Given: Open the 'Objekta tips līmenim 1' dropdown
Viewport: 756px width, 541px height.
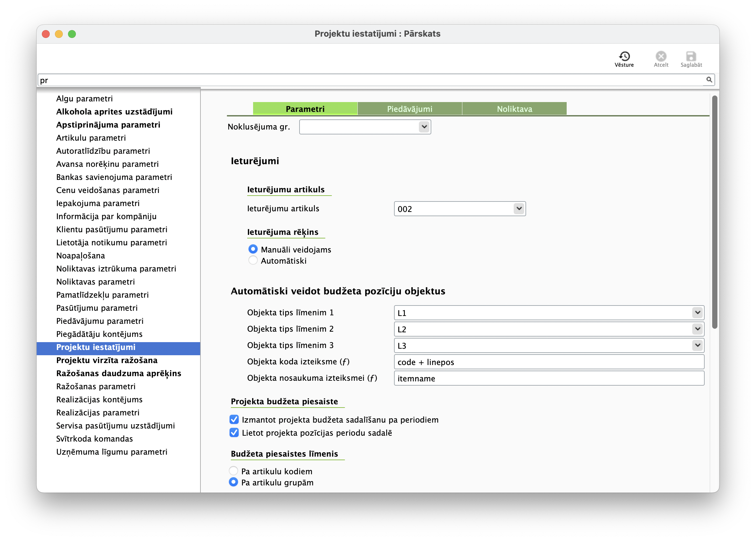Looking at the screenshot, I should click(697, 312).
